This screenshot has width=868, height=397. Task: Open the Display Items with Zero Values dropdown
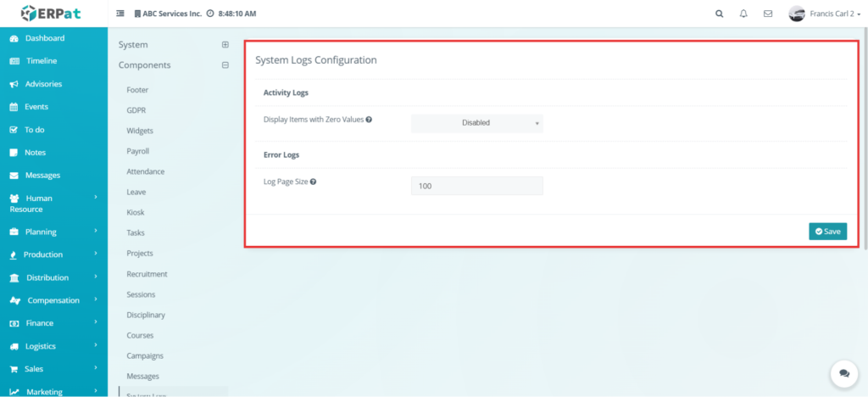[477, 123]
